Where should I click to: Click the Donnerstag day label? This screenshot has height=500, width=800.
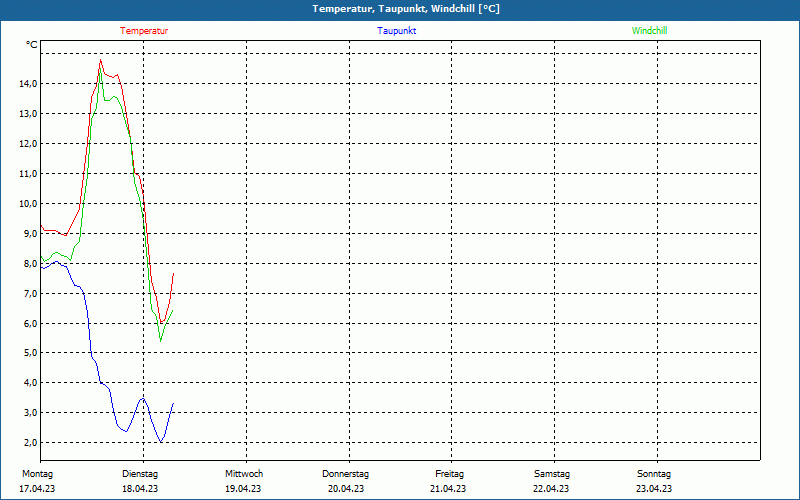point(345,474)
